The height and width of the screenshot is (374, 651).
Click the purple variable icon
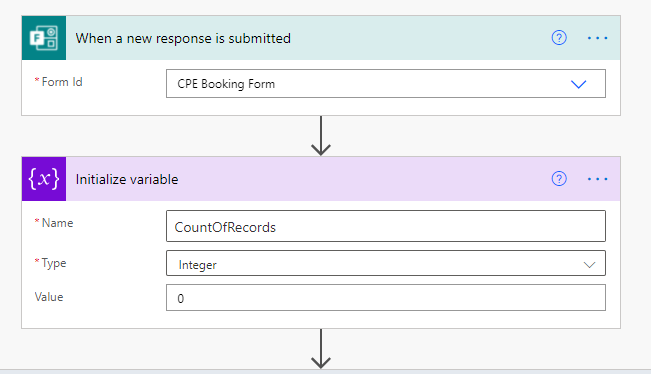(44, 179)
